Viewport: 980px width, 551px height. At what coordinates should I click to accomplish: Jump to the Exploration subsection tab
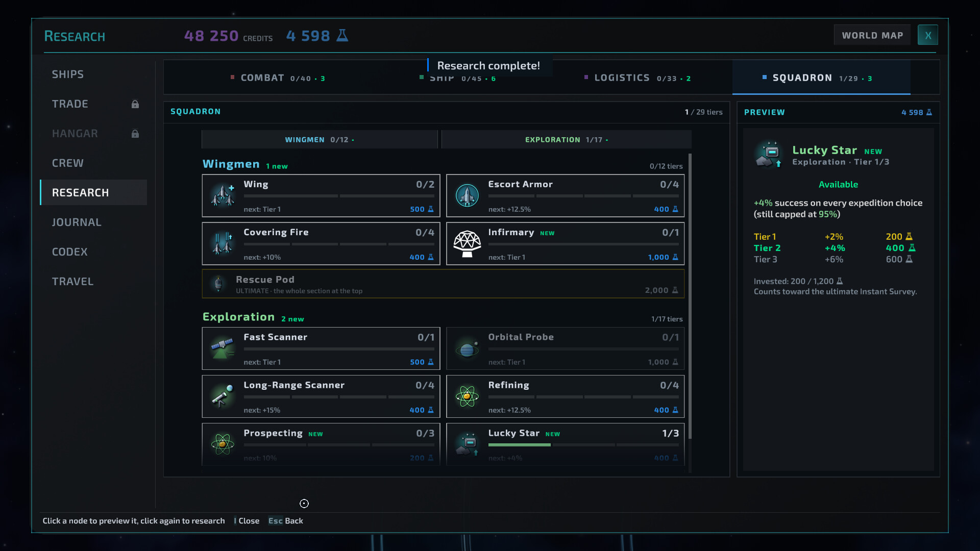[x=567, y=139]
